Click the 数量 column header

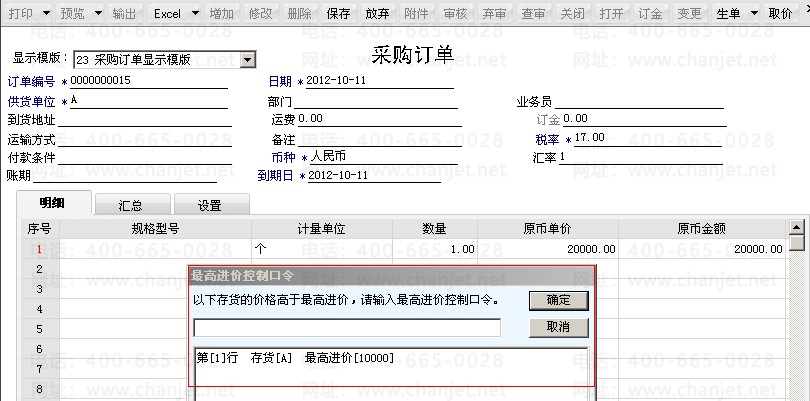(435, 229)
